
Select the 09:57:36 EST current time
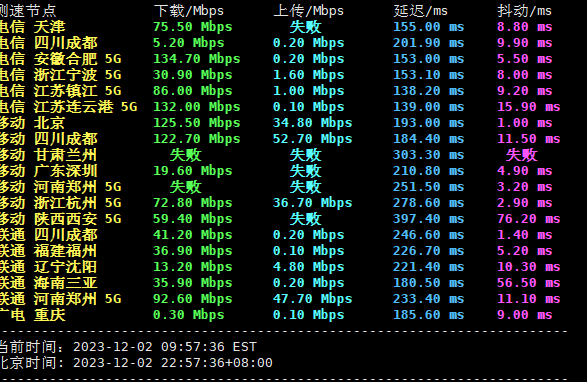coord(209,347)
